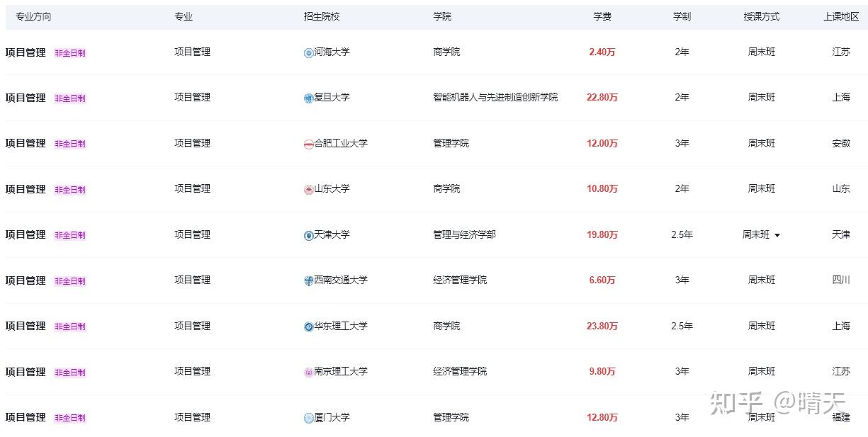Click the 天津大学 logo icon

pos(308,235)
